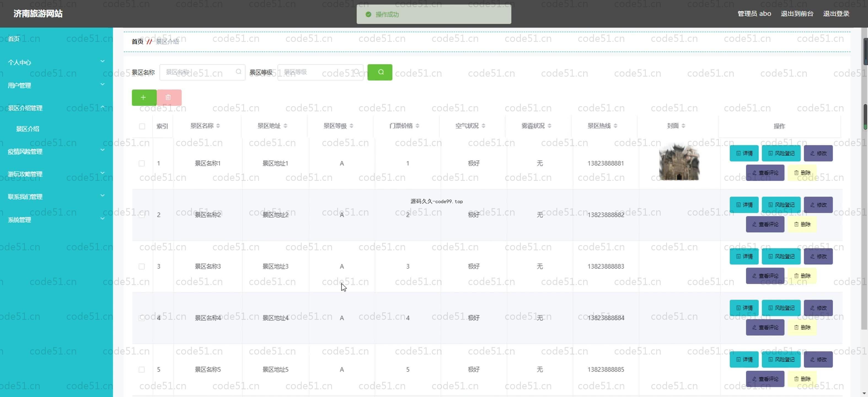
Task: Click 景区地址4 cell in table
Action: [275, 318]
